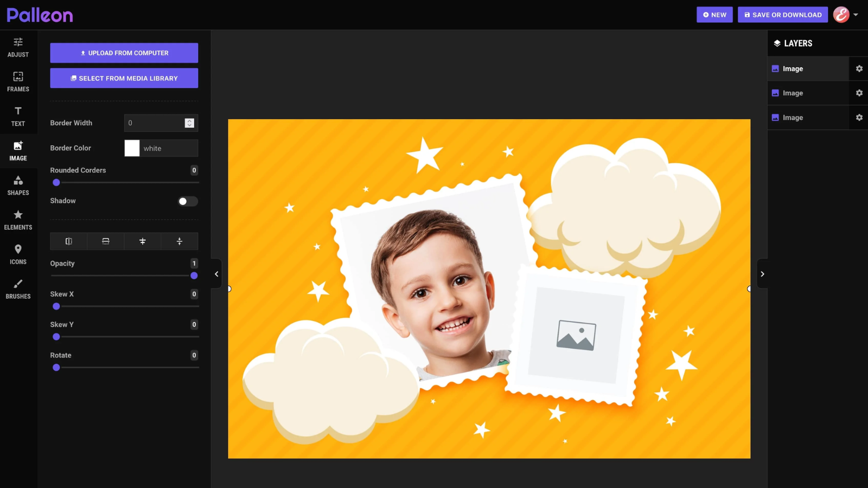
Task: Collapse the left side panel
Action: [215, 274]
